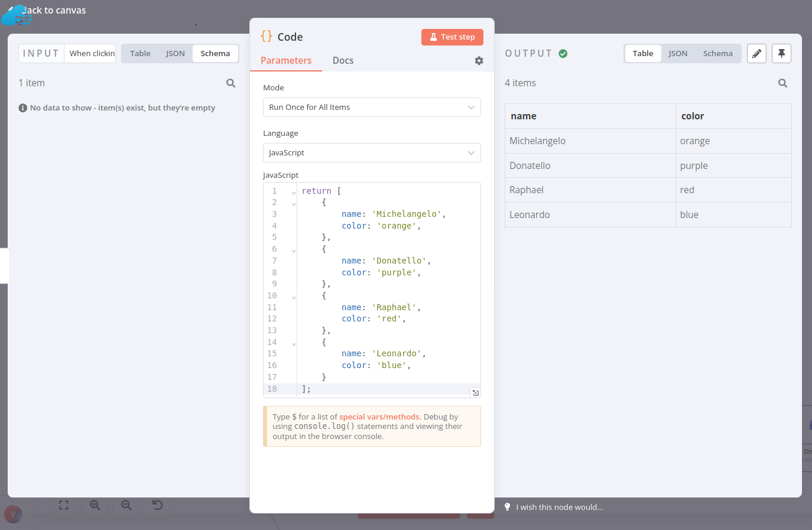Open the Language dropdown
This screenshot has width=812, height=530.
(x=371, y=153)
